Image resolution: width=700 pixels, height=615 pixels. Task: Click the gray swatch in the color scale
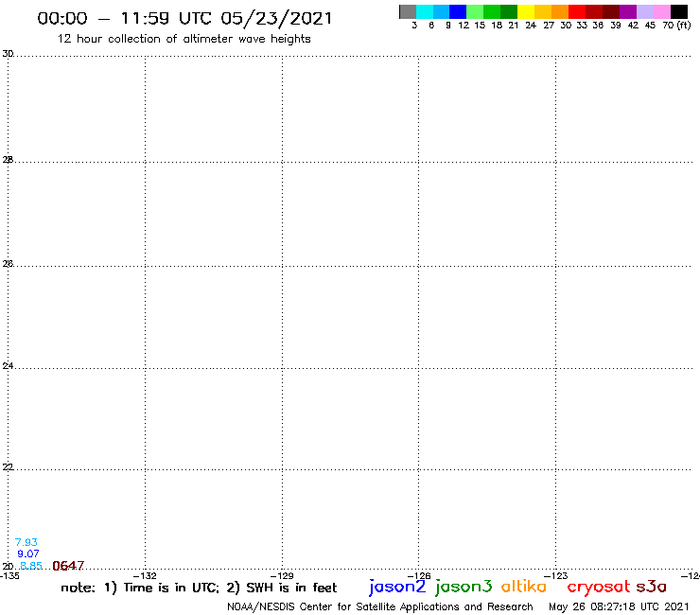(408, 11)
